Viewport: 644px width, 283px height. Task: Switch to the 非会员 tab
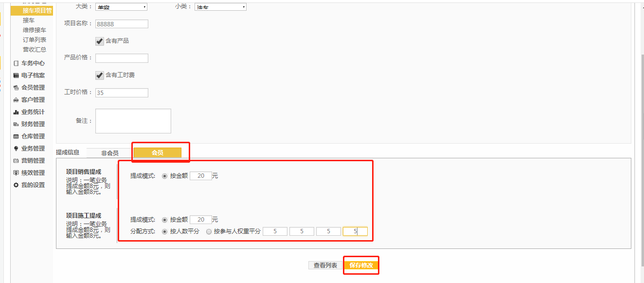(109, 153)
